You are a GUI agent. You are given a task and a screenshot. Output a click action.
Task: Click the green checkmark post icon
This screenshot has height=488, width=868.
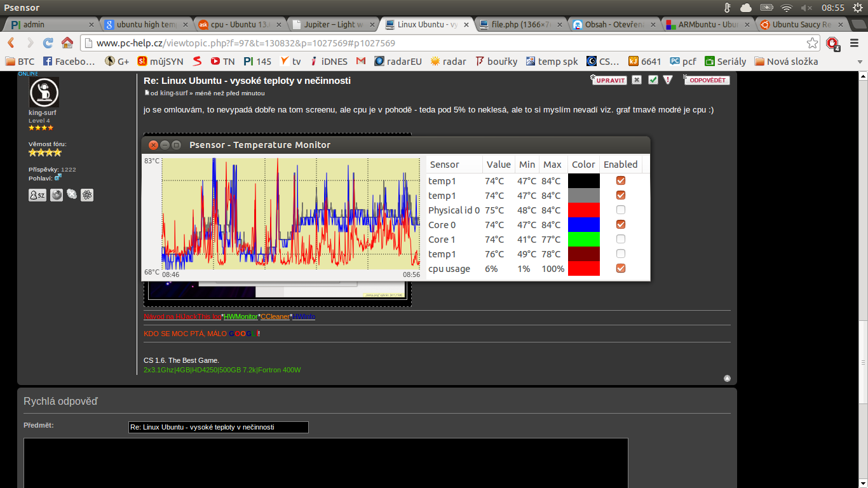(x=653, y=80)
